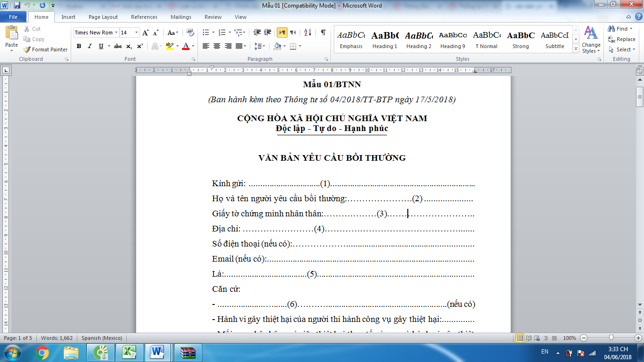Expand bullet list options

point(213,33)
